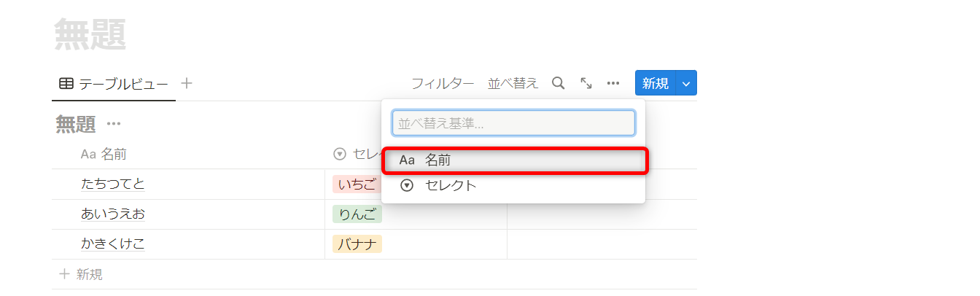
Task: Add a new view with plus icon
Action: coord(187,83)
